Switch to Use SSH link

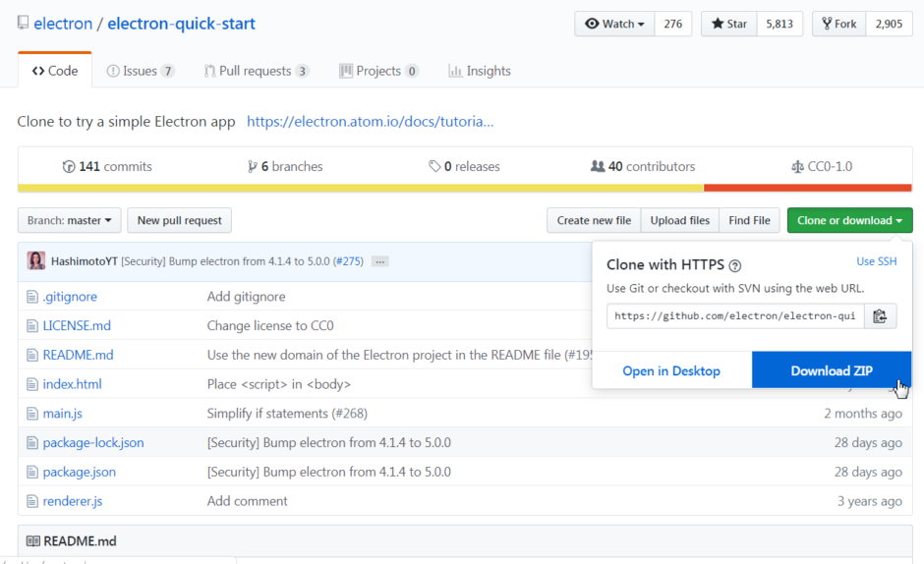pyautogui.click(x=876, y=261)
